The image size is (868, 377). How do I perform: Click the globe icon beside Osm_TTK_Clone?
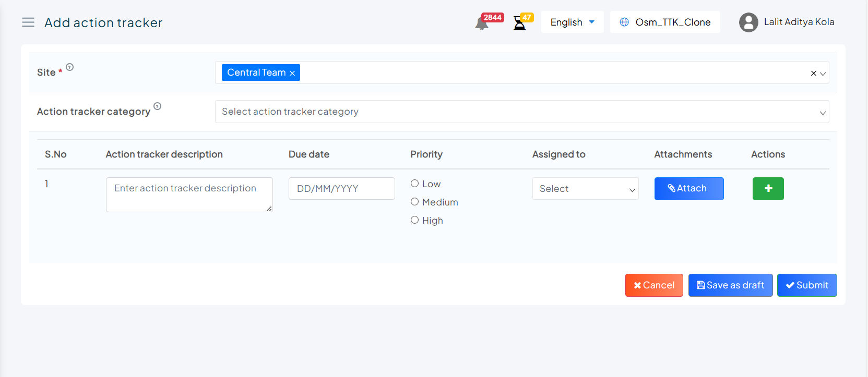pyautogui.click(x=624, y=22)
